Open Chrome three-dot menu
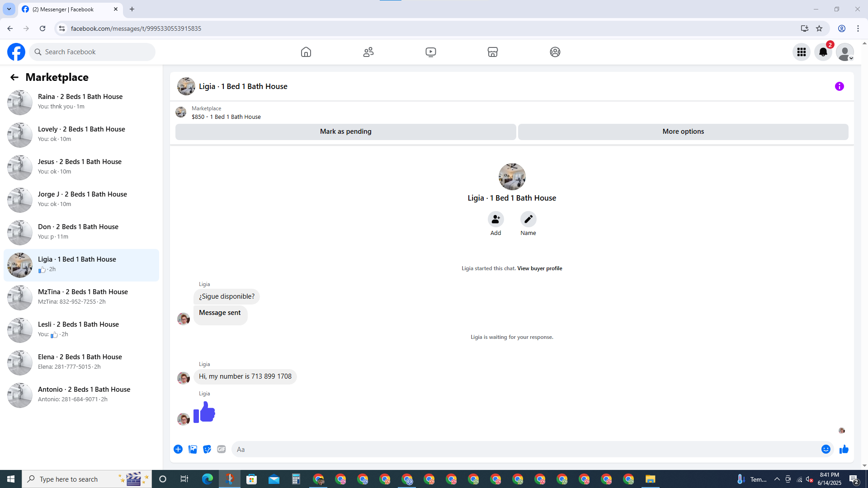 tap(858, 28)
